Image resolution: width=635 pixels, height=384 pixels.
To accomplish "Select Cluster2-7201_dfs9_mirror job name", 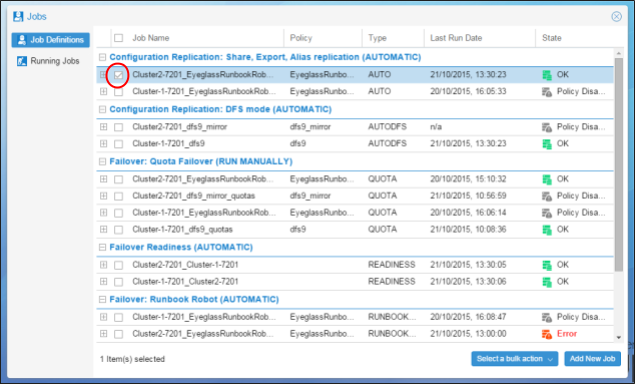I will click(x=179, y=127).
